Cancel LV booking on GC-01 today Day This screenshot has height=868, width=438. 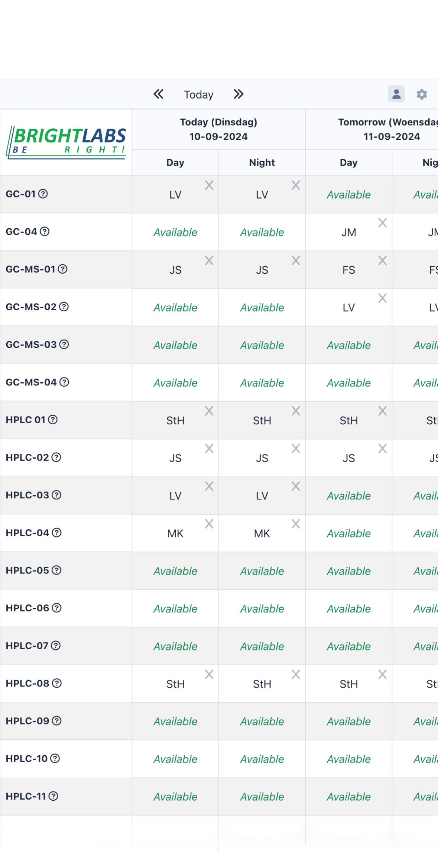209,185
